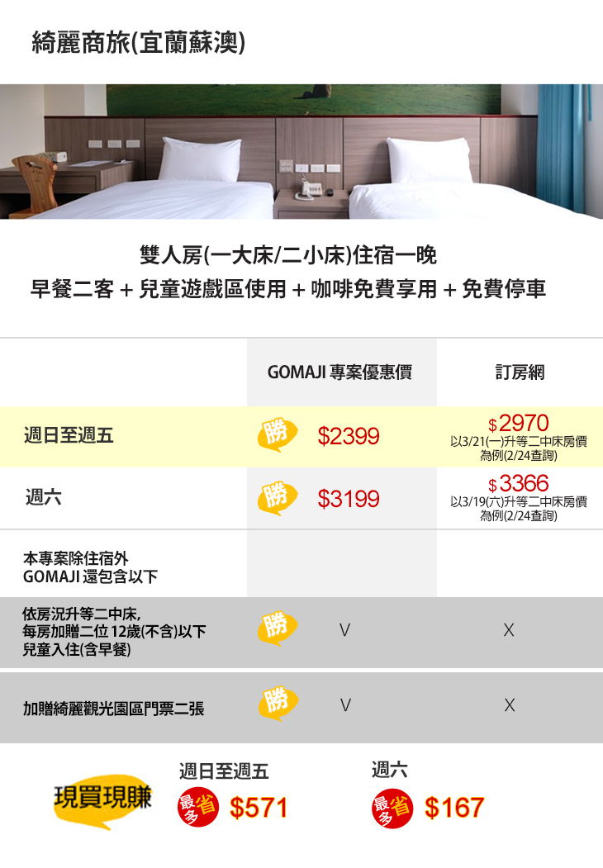Click the V mark for child stay upgrade

coord(344,630)
